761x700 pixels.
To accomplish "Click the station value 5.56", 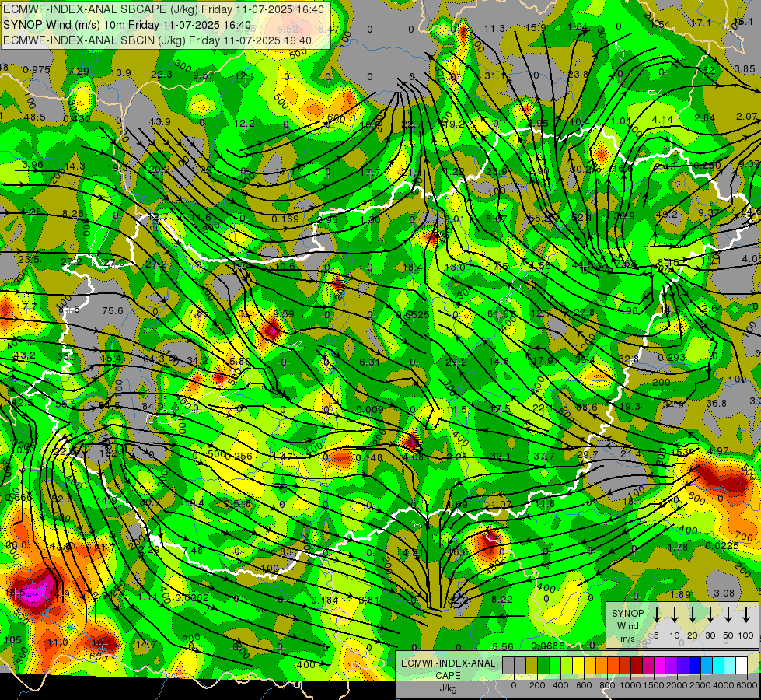I will 503,646.
